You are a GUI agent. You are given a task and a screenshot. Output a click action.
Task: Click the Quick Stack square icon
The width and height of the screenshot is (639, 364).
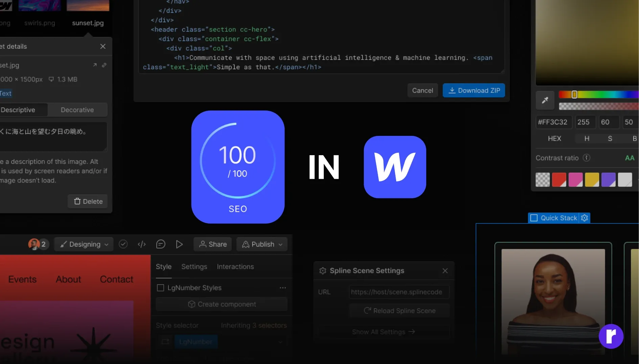coord(534,218)
